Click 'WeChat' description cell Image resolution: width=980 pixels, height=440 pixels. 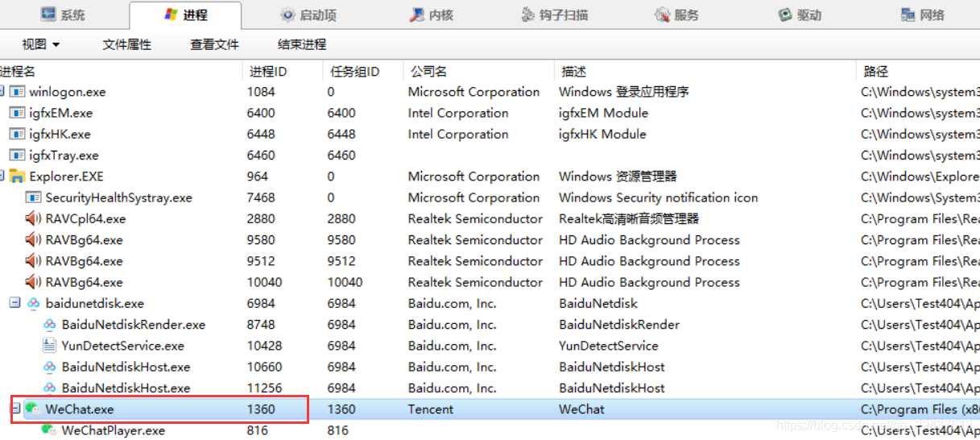tap(581, 409)
